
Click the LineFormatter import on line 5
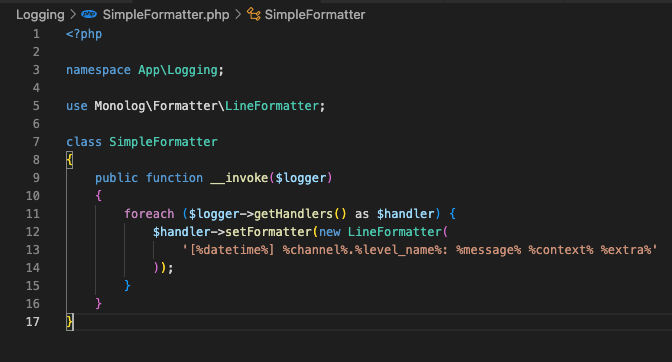(x=272, y=106)
